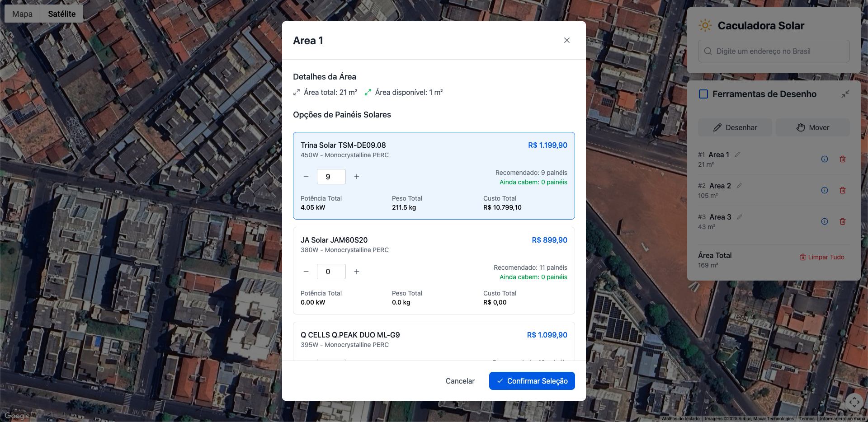868x422 pixels.
Task: Click Limpar Tudo to clear all
Action: pos(822,257)
